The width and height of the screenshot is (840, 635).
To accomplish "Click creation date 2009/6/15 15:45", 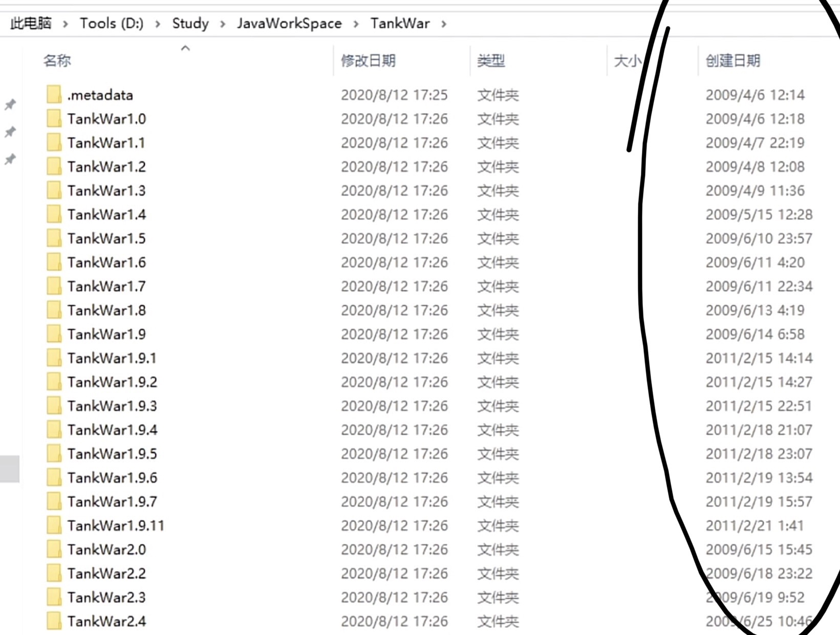I will 759,549.
